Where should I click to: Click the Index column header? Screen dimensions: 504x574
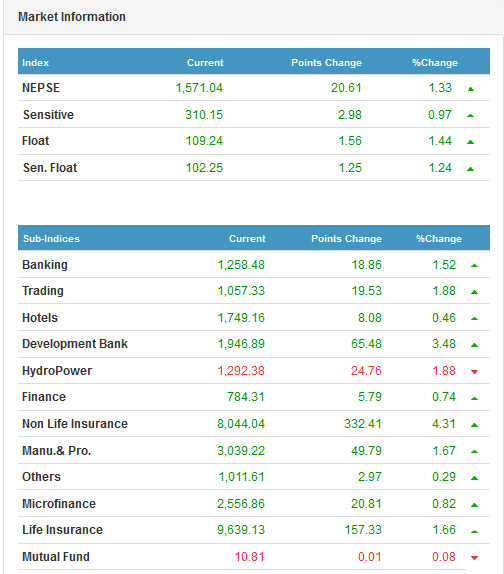coord(36,63)
